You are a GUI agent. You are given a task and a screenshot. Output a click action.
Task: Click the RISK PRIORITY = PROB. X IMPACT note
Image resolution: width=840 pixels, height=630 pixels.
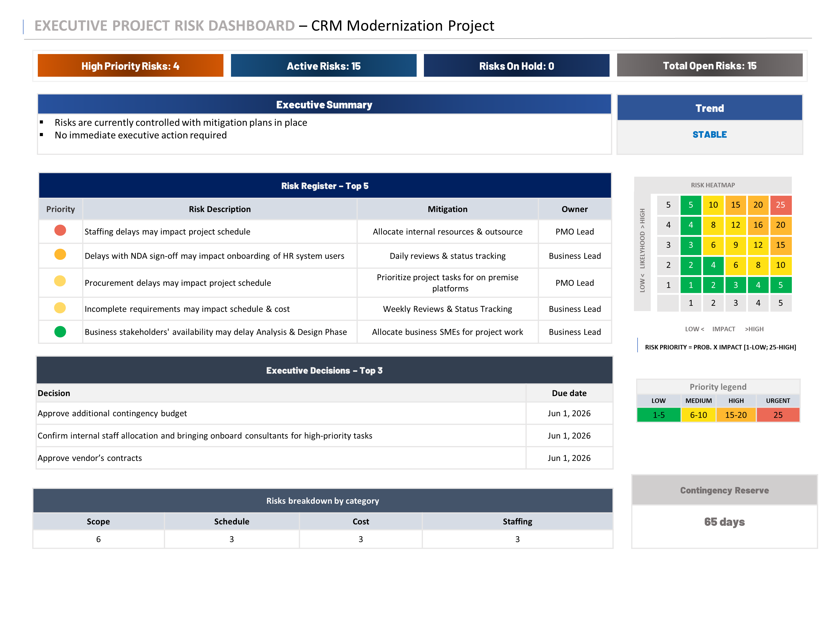[720, 347]
